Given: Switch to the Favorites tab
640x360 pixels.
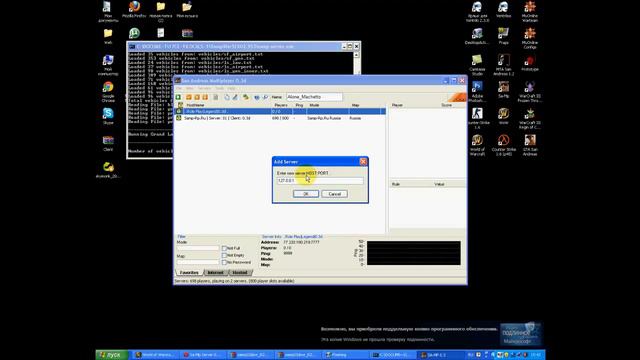Looking at the screenshot, I should pos(189,272).
